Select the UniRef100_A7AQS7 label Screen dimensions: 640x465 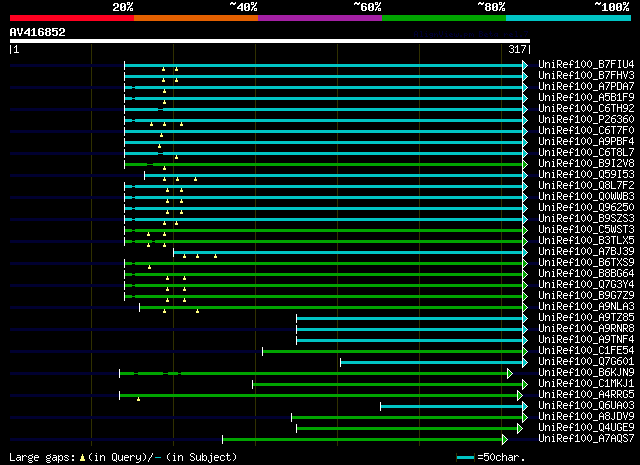point(586,439)
